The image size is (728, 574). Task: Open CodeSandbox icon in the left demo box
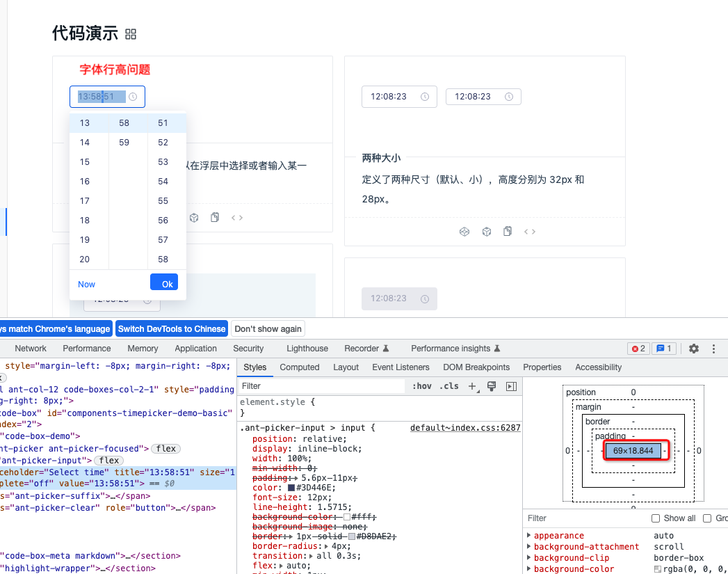click(x=194, y=217)
